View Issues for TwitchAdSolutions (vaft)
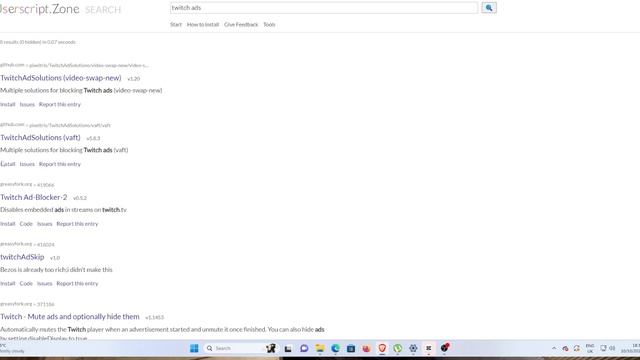This screenshot has width=640, height=360. tap(27, 164)
